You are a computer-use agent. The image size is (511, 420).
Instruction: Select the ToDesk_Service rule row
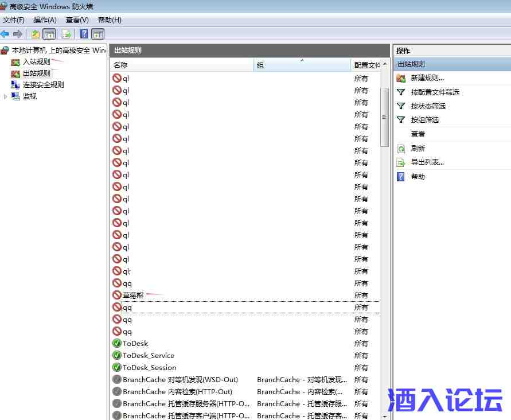(245, 355)
